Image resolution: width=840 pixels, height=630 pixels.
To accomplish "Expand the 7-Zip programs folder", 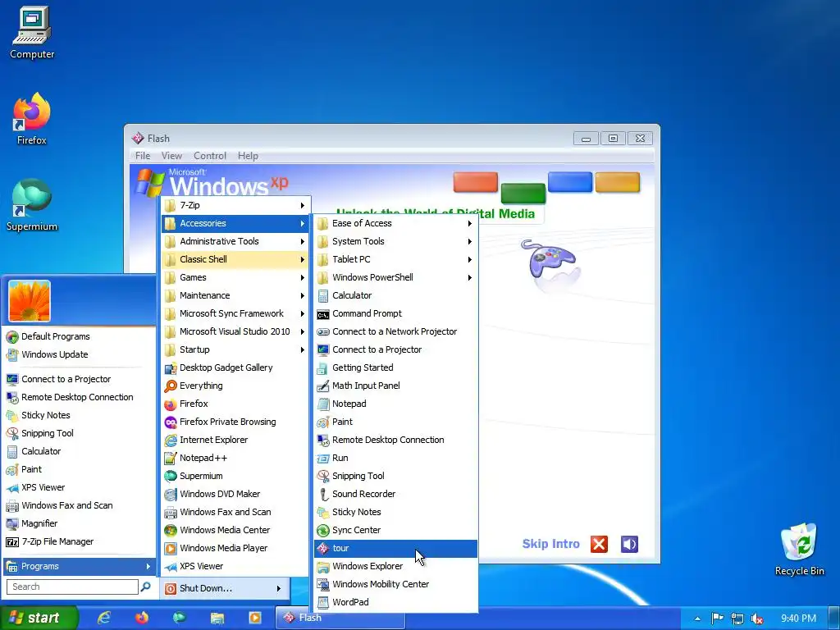I will 235,205.
